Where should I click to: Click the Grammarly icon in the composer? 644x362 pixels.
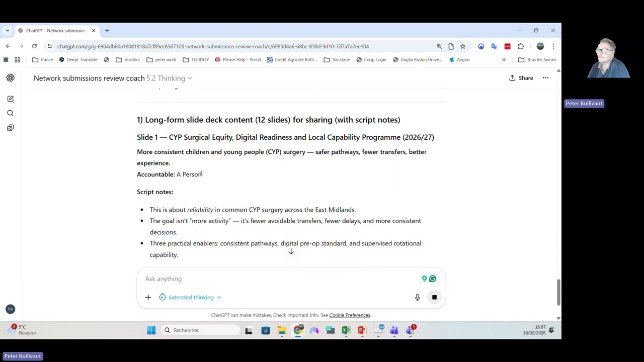pyautogui.click(x=433, y=279)
